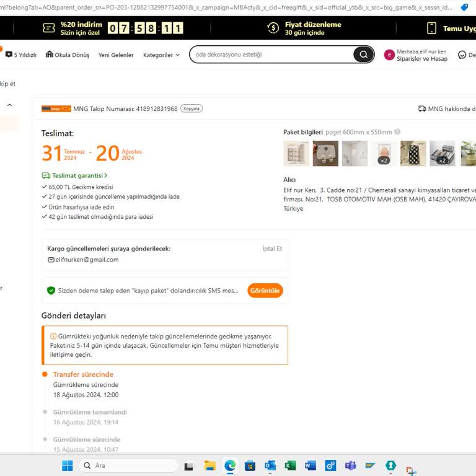476x476 pixels.
Task: Open Microsoft Store from taskbar
Action: pos(250,465)
